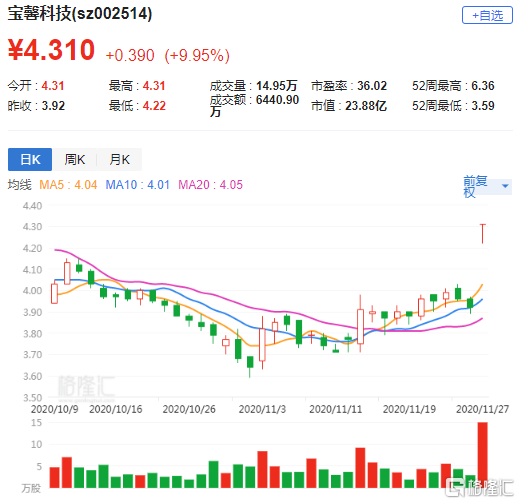Viewport: 520px width, 504px height.
Task: Switch to 周K weekly chart tab
Action: [x=75, y=159]
